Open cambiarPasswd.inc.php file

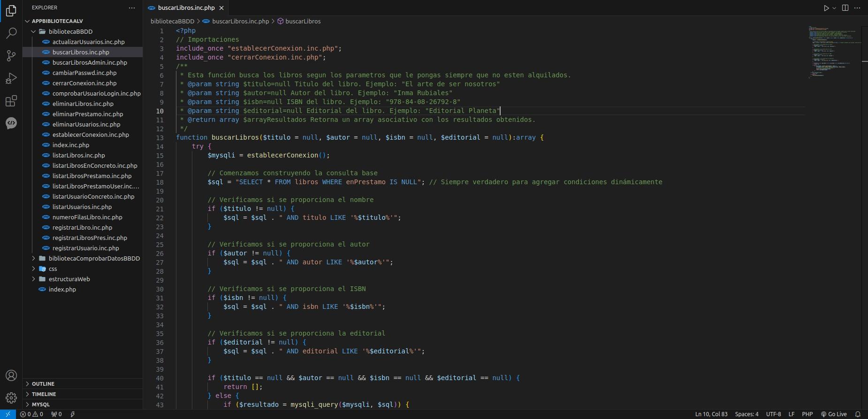(x=83, y=73)
